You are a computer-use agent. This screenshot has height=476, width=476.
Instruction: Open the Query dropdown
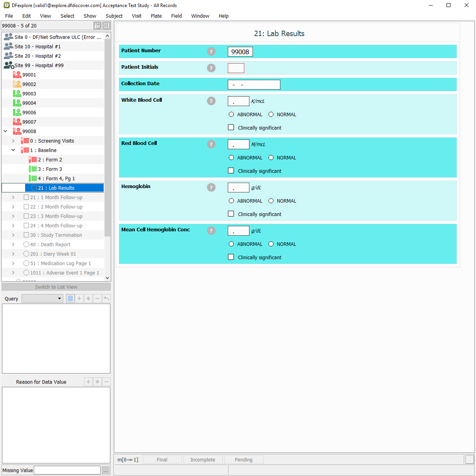pyautogui.click(x=42, y=298)
